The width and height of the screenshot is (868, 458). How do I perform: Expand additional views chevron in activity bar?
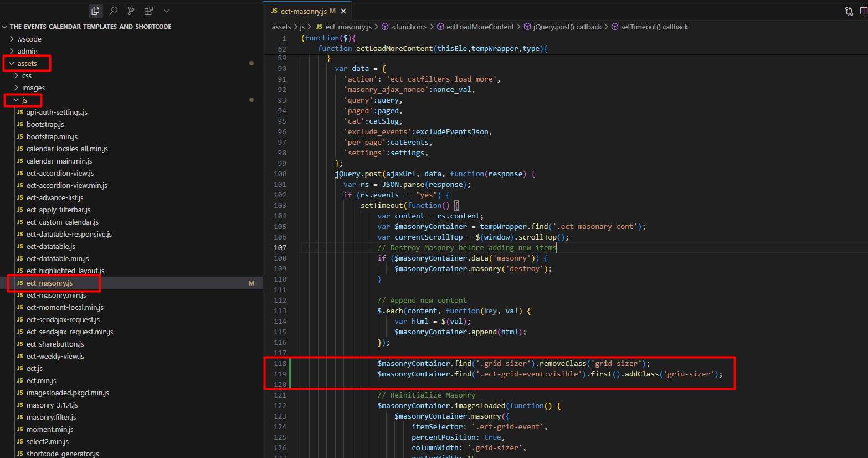pyautogui.click(x=166, y=11)
